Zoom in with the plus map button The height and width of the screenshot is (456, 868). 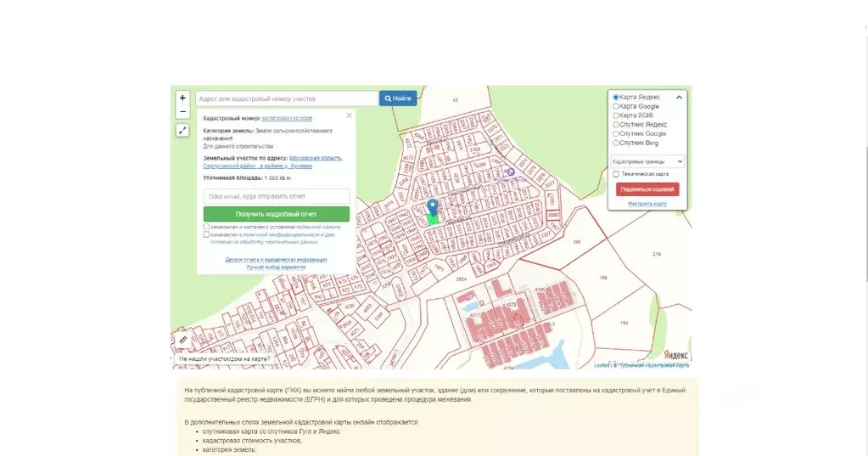182,98
